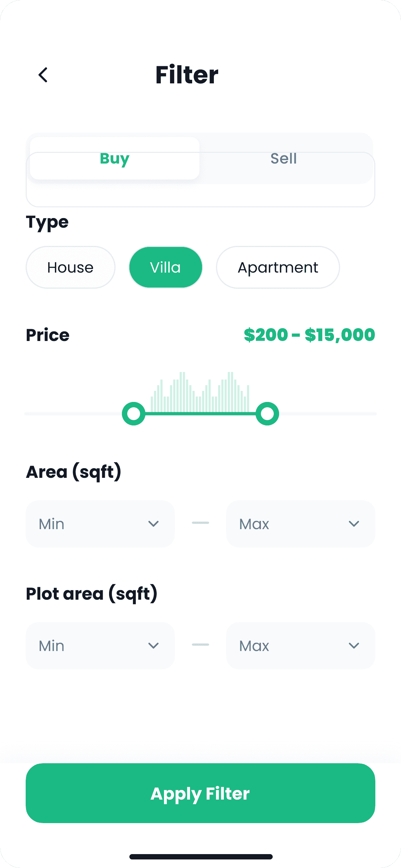Expand the Plot area Max dropdown
Screen dimensions: 401x868
click(300, 646)
